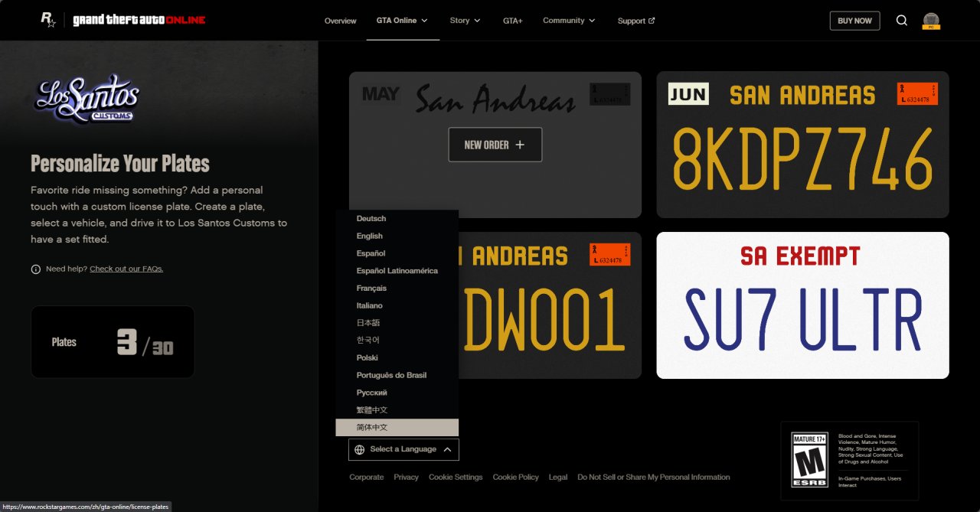
Task: Click the Plates 3/30 counter card
Action: tap(113, 342)
